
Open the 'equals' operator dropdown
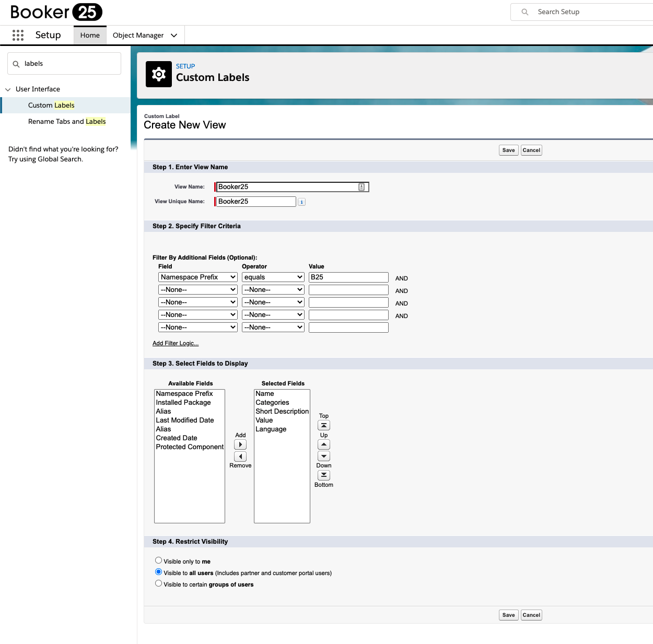273,277
